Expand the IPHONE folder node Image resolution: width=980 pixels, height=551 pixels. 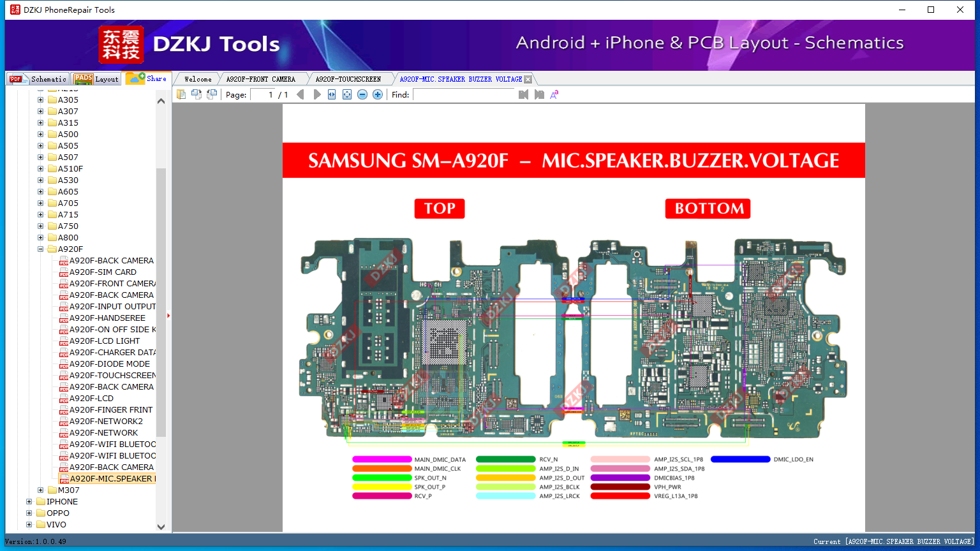[x=29, y=501]
